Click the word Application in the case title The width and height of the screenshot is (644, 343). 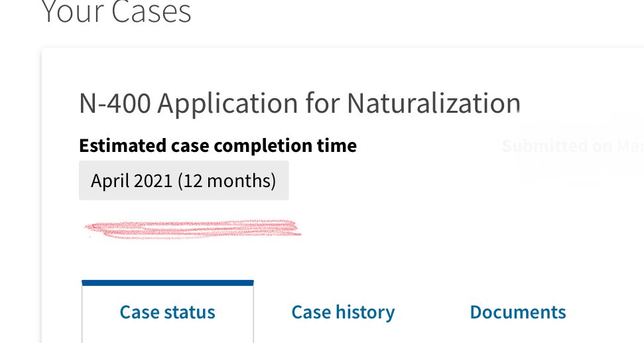click(227, 104)
